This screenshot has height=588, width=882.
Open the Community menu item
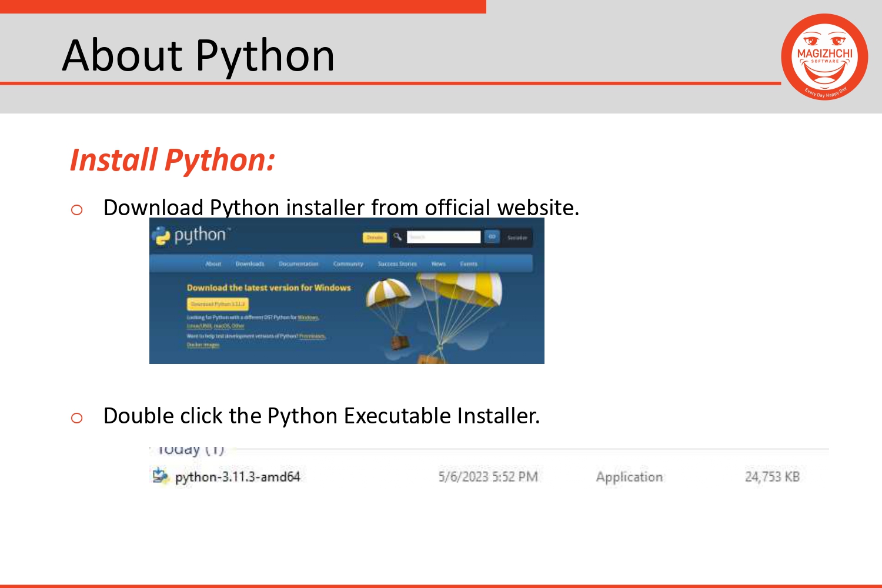tap(348, 264)
